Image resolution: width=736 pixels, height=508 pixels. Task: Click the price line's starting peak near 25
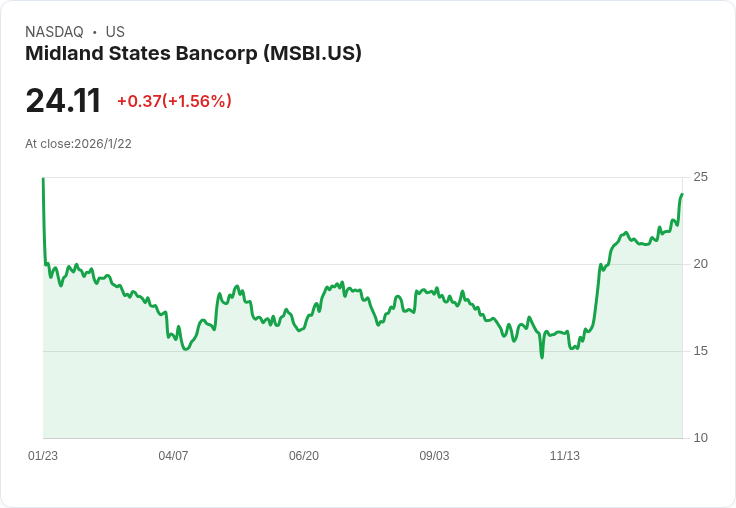(x=43, y=180)
